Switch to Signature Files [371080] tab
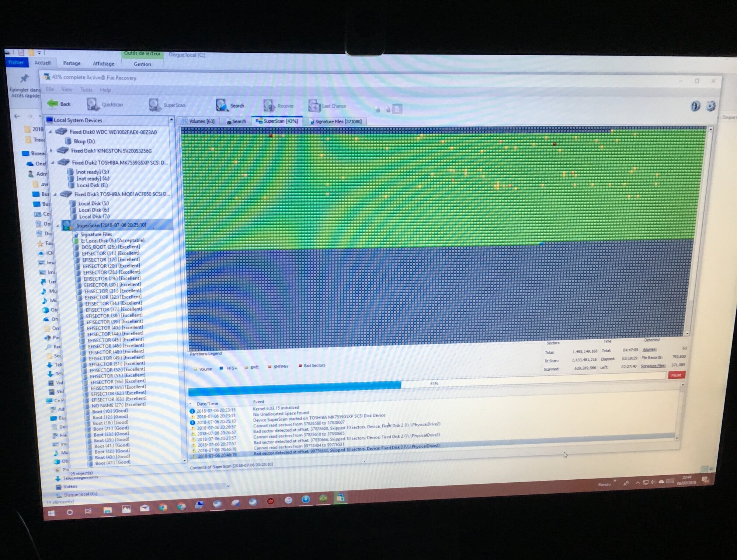Viewport: 737px width, 560px height. [335, 121]
